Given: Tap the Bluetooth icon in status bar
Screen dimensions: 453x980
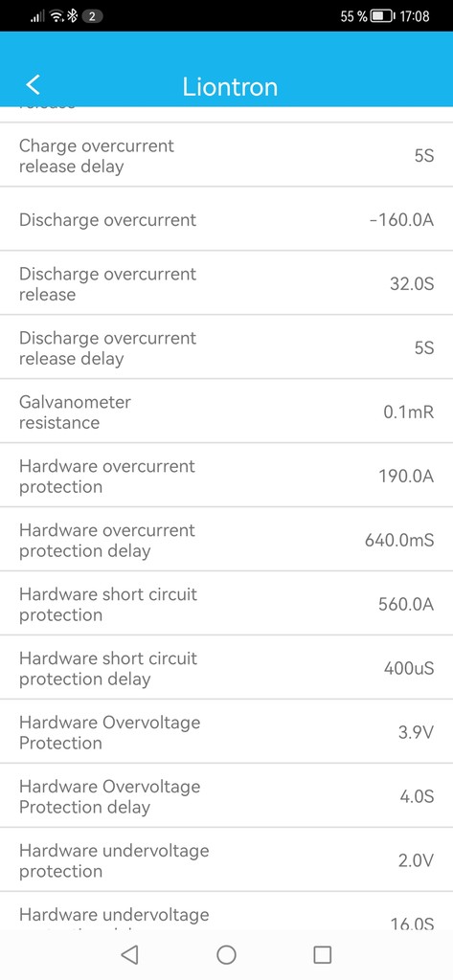Looking at the screenshot, I should [x=72, y=15].
